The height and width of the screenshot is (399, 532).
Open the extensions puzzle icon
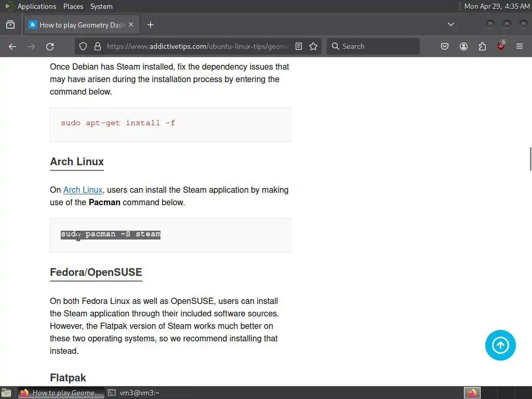482,46
